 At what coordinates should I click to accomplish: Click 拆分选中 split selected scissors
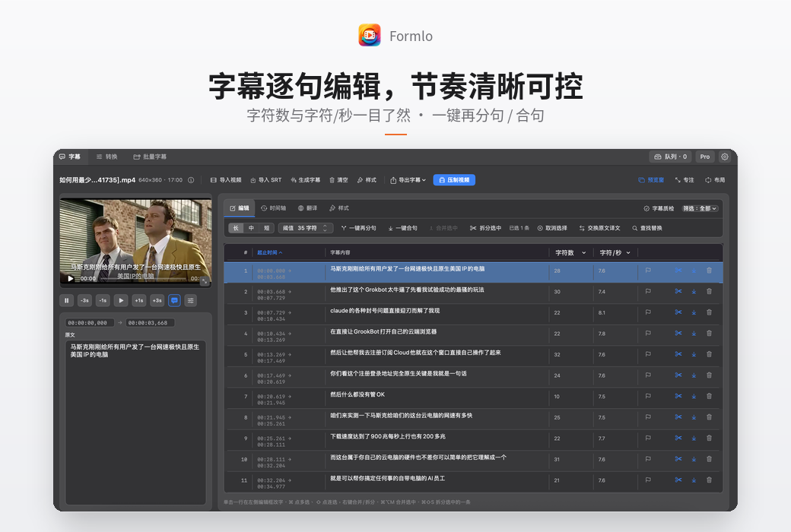coord(485,229)
